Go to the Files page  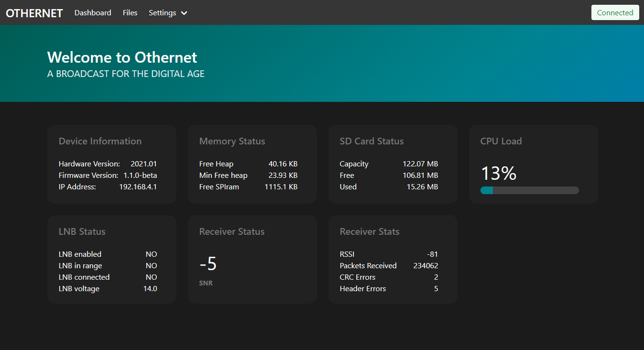[130, 13]
